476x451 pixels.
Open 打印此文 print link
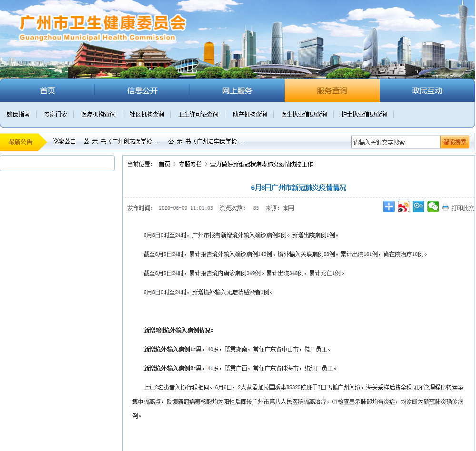pos(463,208)
